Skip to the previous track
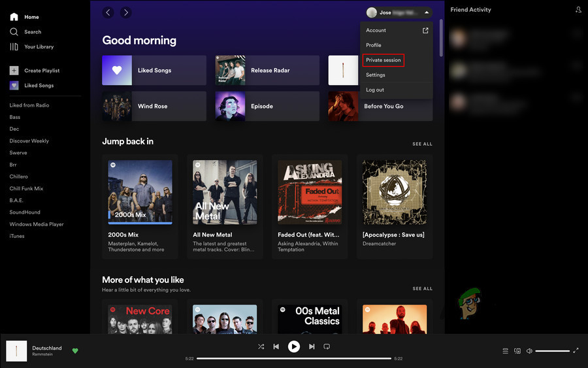The width and height of the screenshot is (588, 368). coord(276,346)
